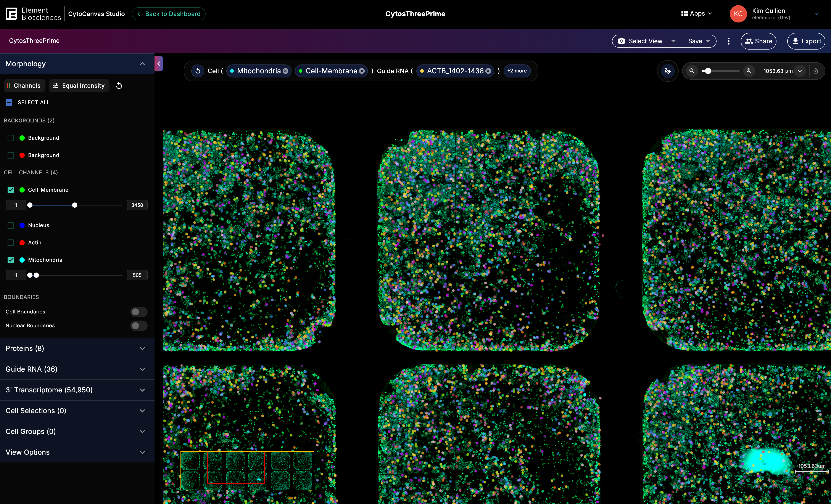831x504 pixels.
Task: Uncheck the Cell-Membrane checkbox
Action: point(11,190)
